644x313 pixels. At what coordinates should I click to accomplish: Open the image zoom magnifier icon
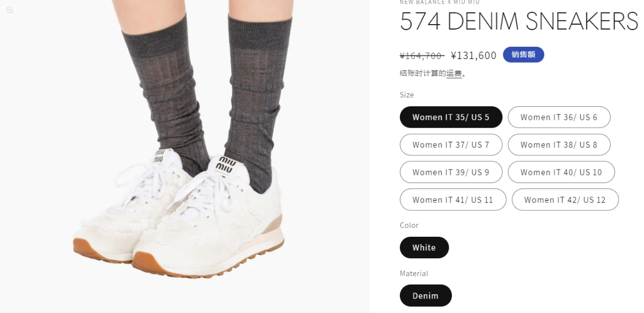tap(10, 10)
